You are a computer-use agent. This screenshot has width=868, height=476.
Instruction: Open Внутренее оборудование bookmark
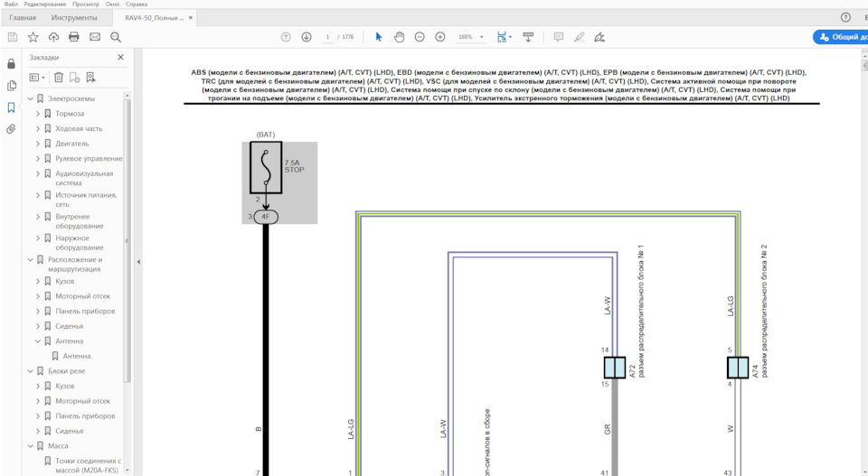80,221
